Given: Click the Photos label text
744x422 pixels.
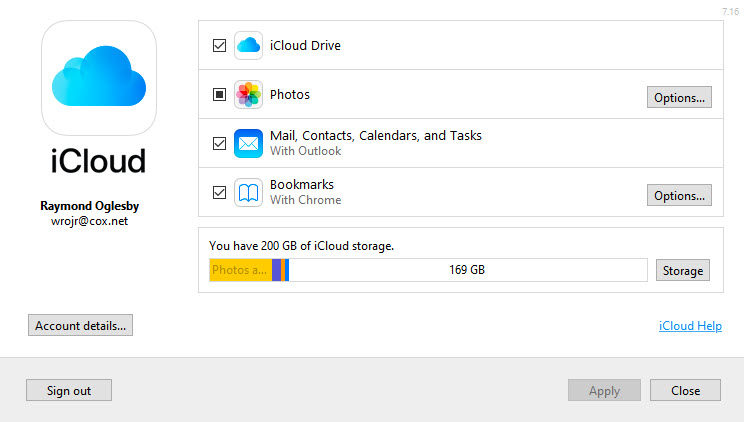Looking at the screenshot, I should 289,94.
